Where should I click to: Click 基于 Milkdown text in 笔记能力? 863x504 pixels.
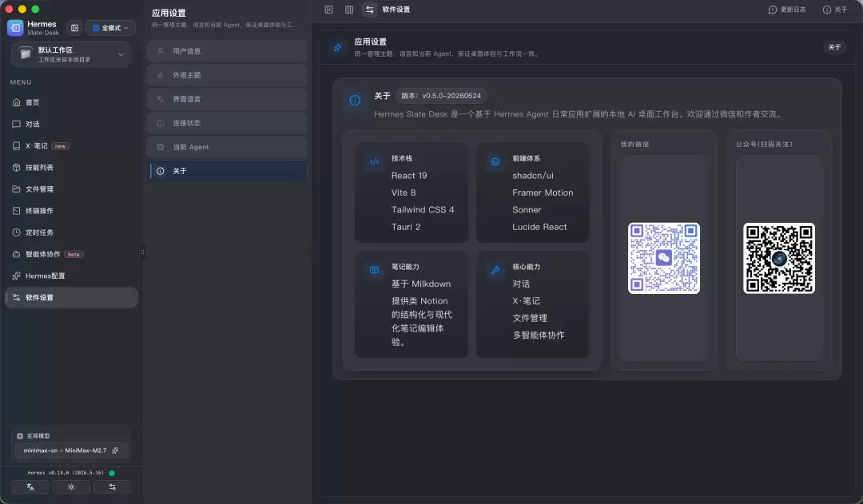(x=421, y=284)
